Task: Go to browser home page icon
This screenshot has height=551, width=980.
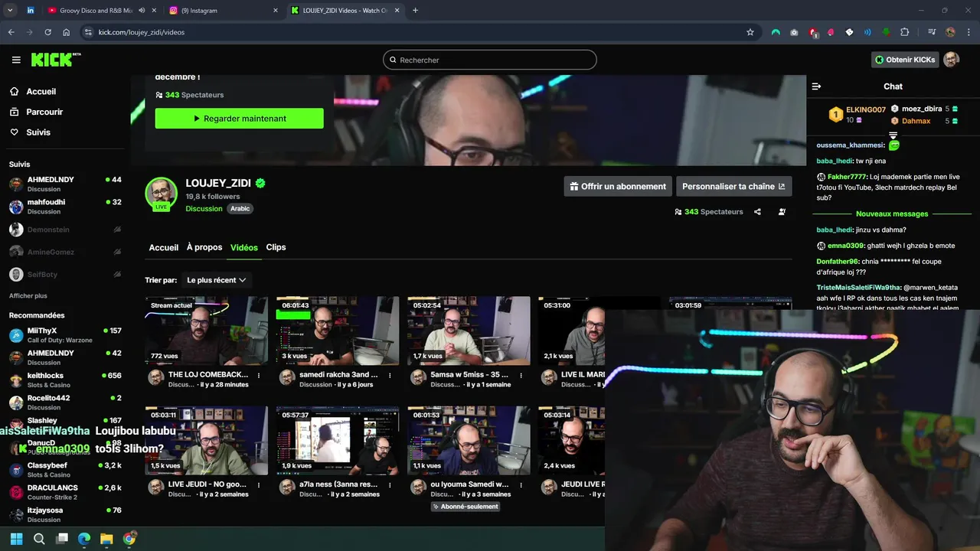Action: pyautogui.click(x=67, y=32)
